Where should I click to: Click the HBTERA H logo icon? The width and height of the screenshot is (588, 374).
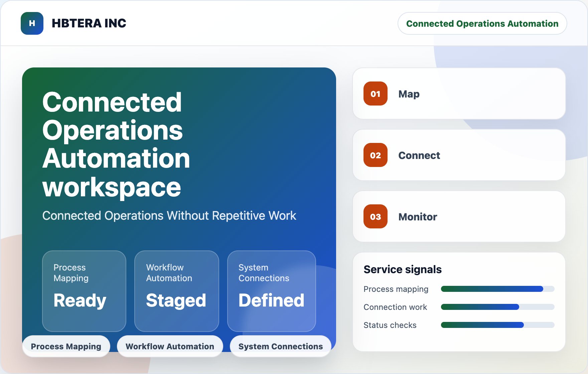pos(32,23)
